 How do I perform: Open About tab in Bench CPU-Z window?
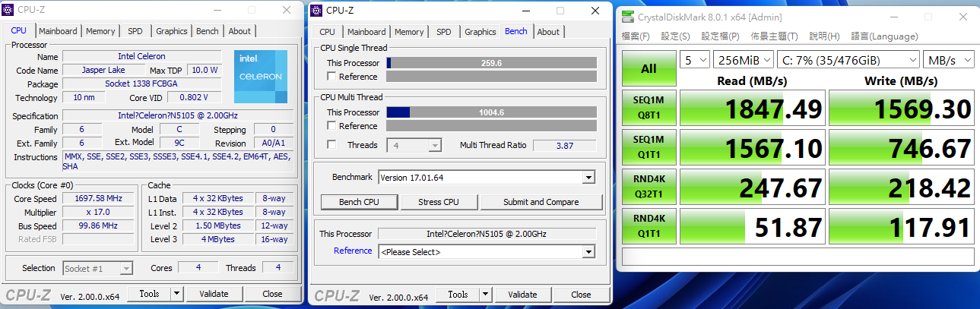[x=548, y=32]
